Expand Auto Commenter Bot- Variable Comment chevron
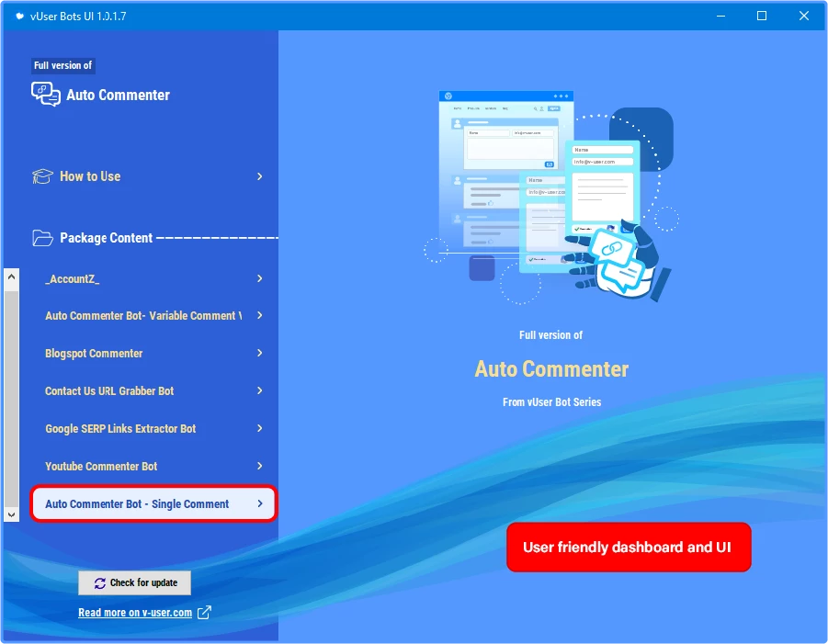This screenshot has width=828, height=644. [x=260, y=315]
